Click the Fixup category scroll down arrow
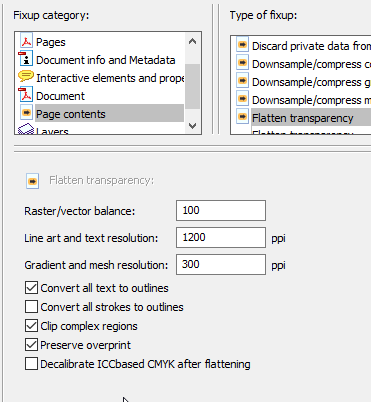 pos(192,126)
